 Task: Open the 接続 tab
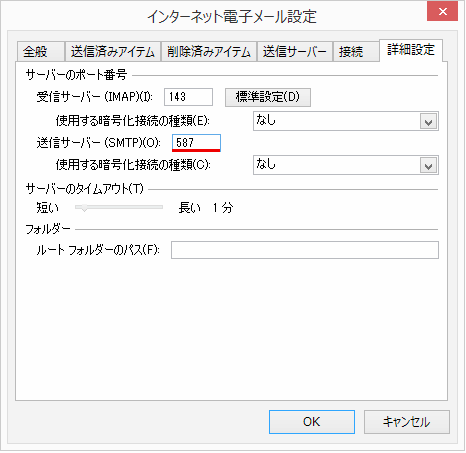356,52
